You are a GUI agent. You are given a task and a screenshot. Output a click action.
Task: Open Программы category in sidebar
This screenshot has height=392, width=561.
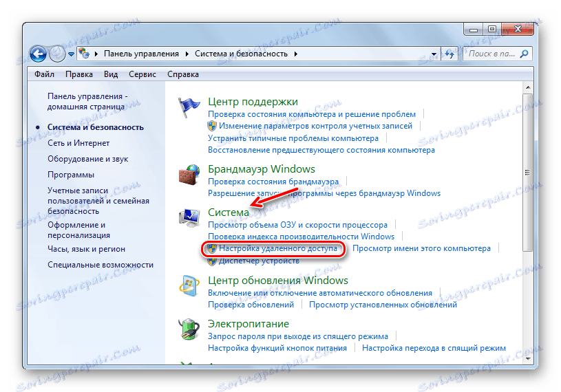pyautogui.click(x=71, y=175)
